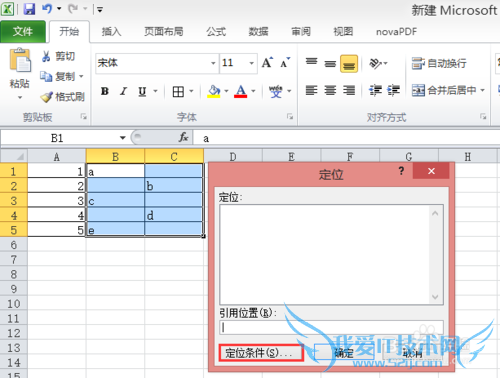The image size is (500, 378).
Task: Click the Paste clipboard icon
Action: click(20, 60)
